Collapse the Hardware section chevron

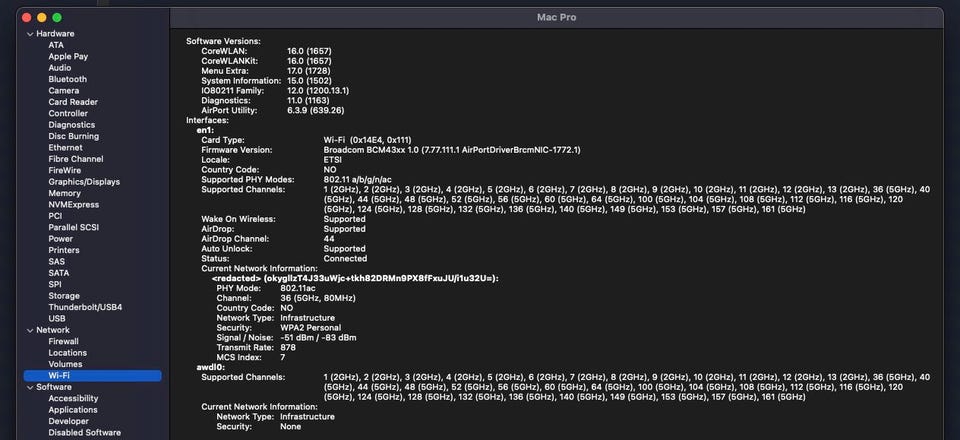[x=29, y=34]
